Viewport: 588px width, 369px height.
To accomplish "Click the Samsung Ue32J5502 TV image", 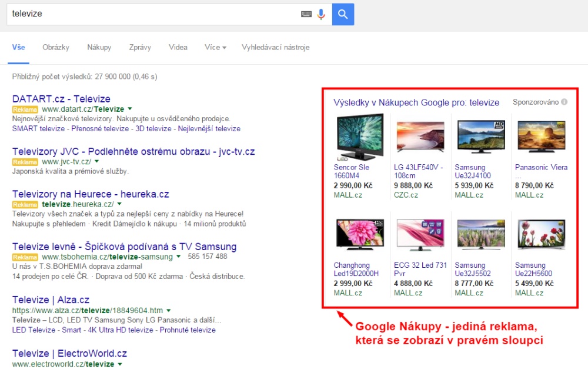I will [x=481, y=235].
